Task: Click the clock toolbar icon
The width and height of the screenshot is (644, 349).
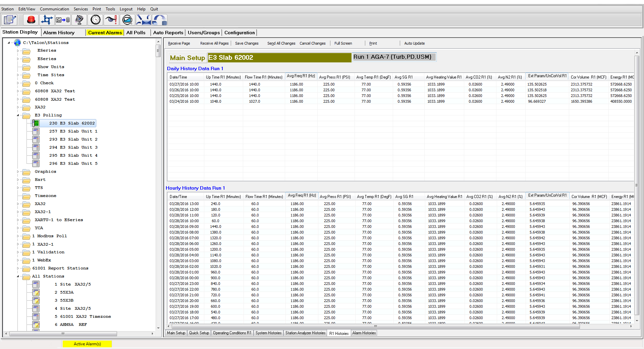Action: (x=96, y=20)
